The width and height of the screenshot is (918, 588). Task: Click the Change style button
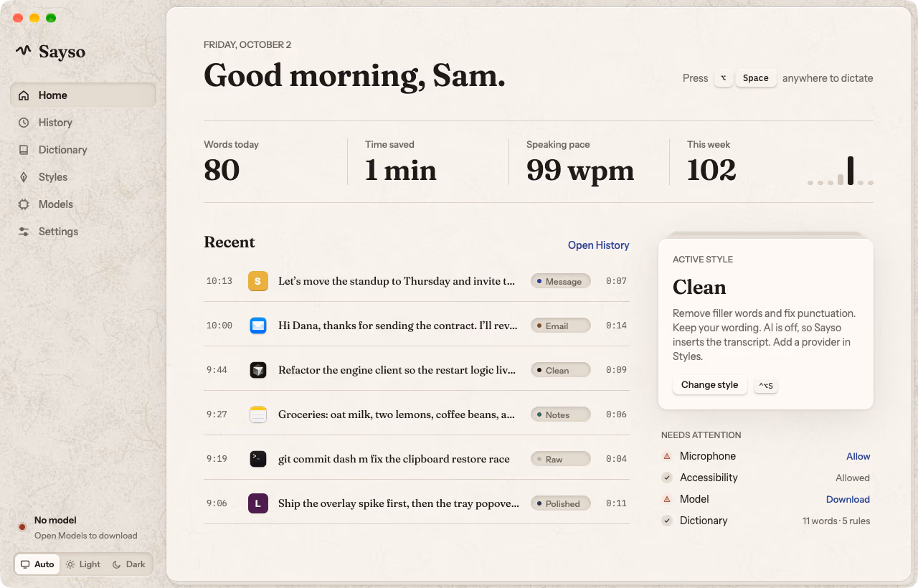point(709,385)
